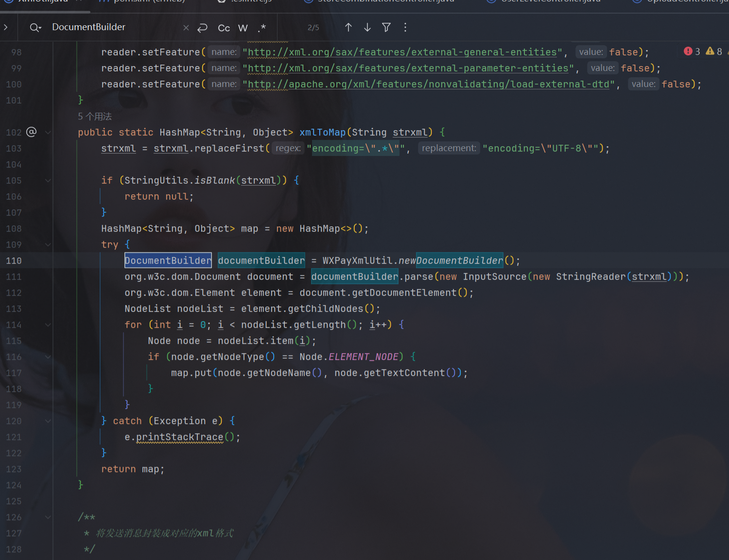Toggle Match Case (Cc) option
Viewport: 729px width, 560px height.
pos(224,28)
